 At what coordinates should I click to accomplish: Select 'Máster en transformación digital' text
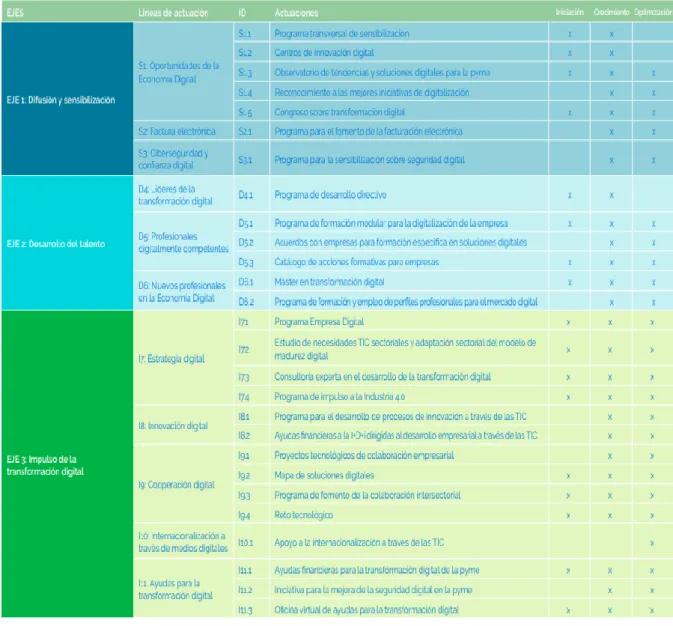tap(329, 282)
